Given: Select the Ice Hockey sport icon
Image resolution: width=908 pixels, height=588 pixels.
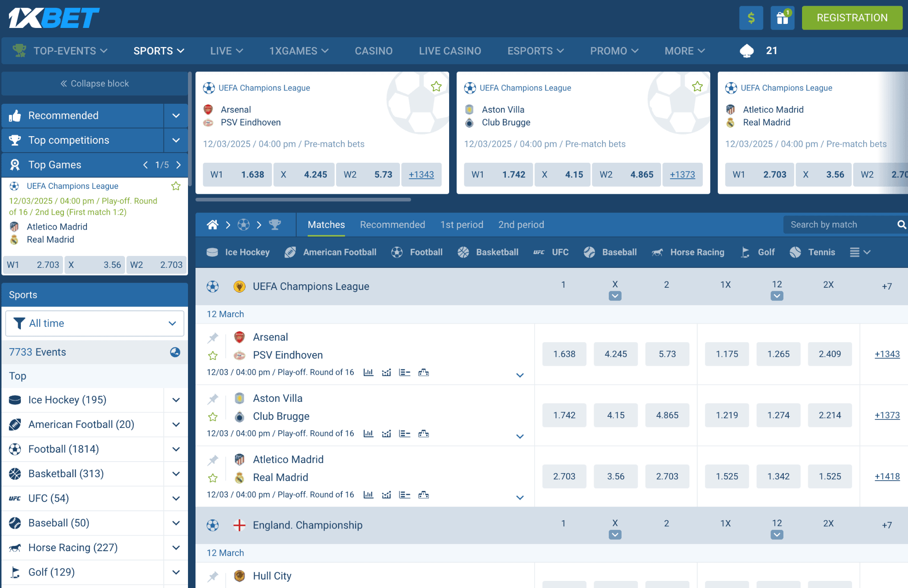Looking at the screenshot, I should (x=212, y=252).
